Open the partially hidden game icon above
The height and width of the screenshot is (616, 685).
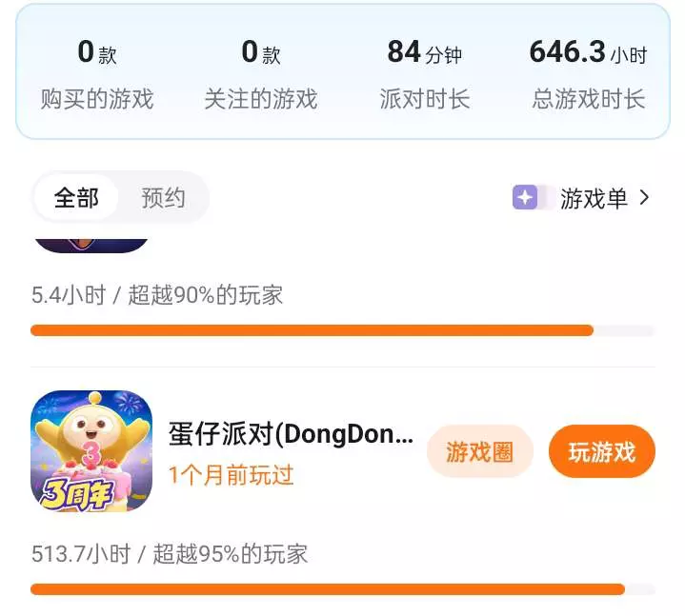click(91, 246)
